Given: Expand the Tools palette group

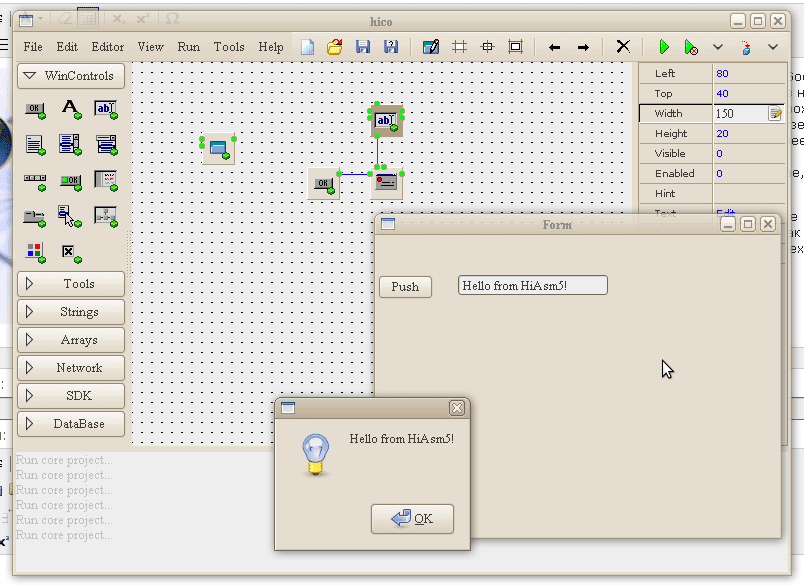Looking at the screenshot, I should pyautogui.click(x=71, y=284).
